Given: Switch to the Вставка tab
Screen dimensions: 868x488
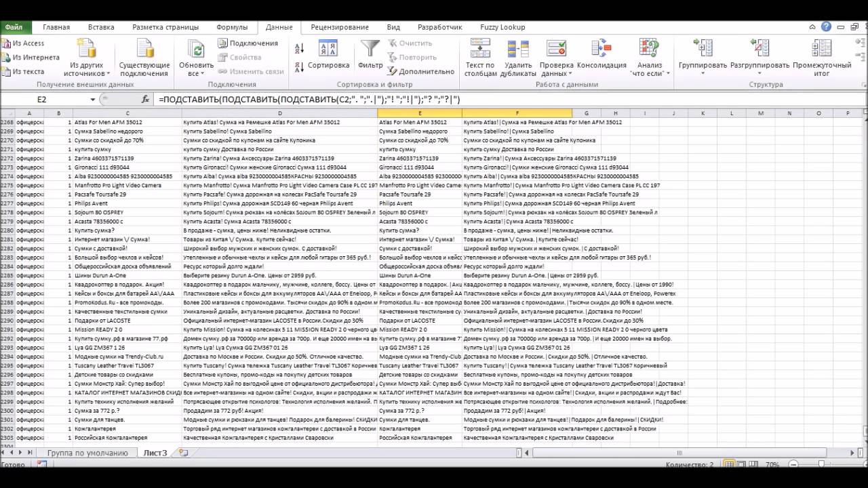Looking at the screenshot, I should [101, 27].
